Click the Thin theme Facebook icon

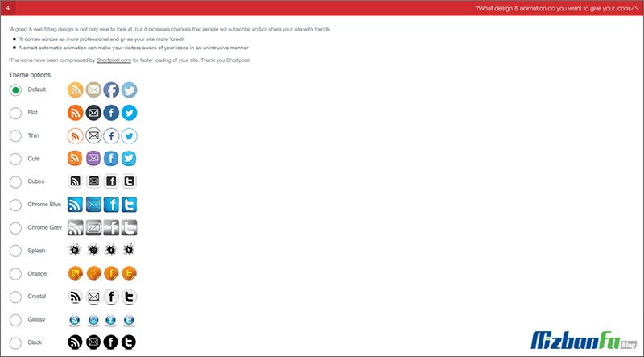coord(111,136)
